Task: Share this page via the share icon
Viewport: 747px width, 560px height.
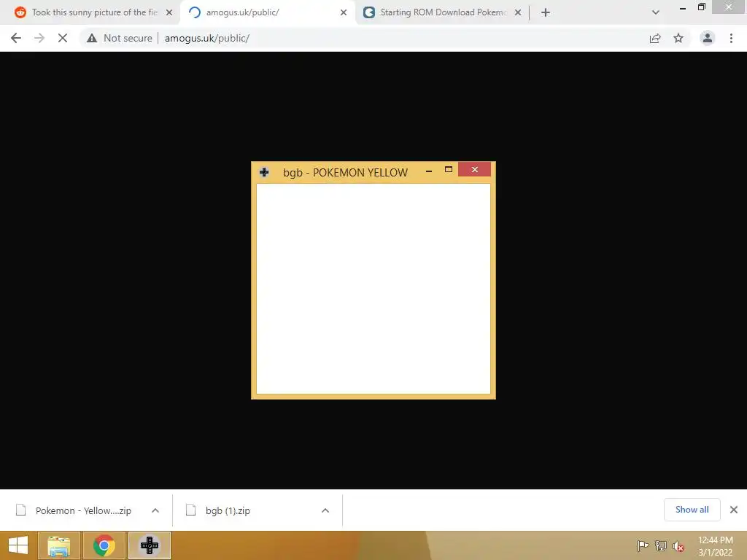Action: coord(655,38)
